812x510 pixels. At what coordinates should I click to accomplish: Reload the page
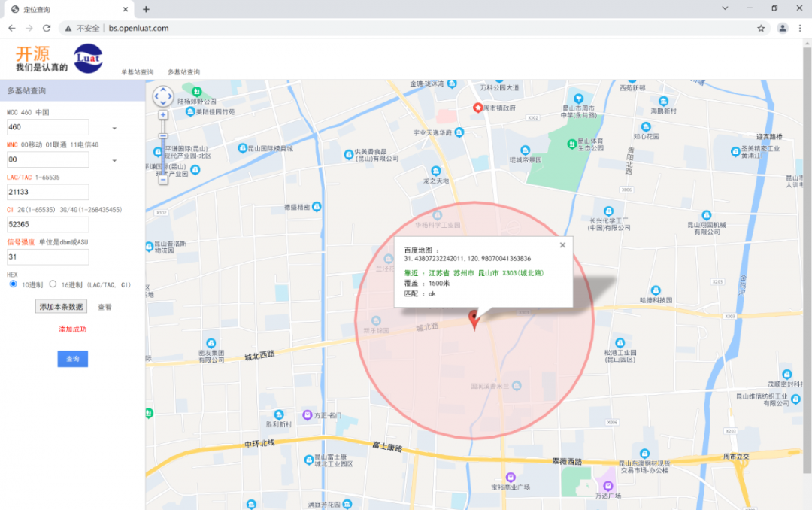47,28
